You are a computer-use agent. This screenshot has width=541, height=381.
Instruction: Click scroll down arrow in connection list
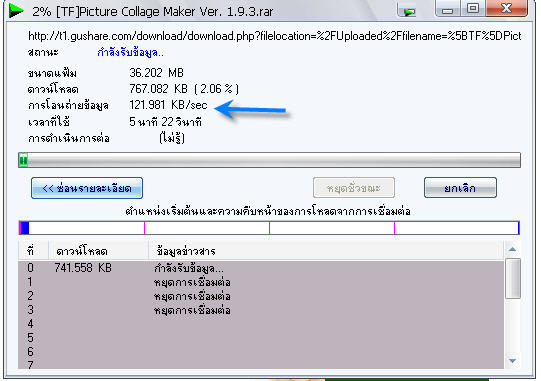[513, 361]
